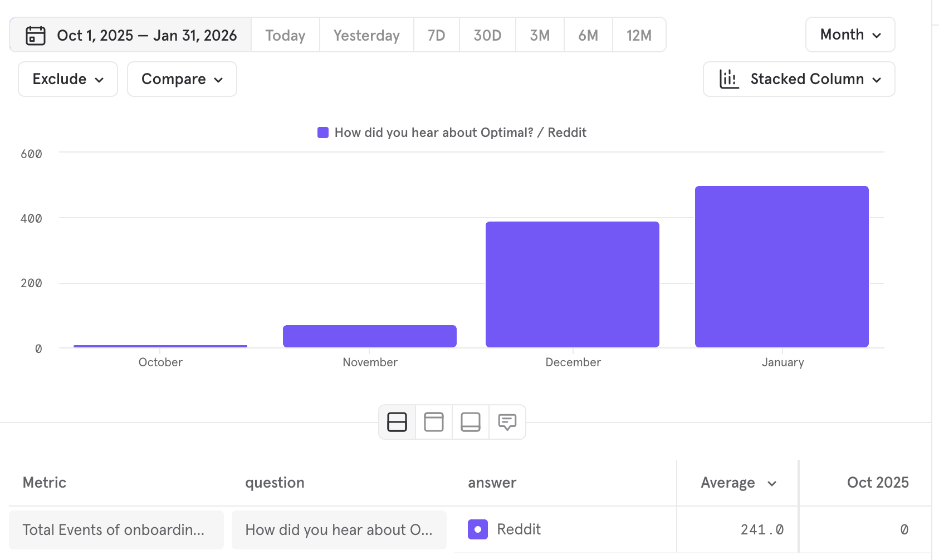Click the October bar in the chart
Image resolution: width=939 pixels, height=560 pixels.
pos(160,346)
